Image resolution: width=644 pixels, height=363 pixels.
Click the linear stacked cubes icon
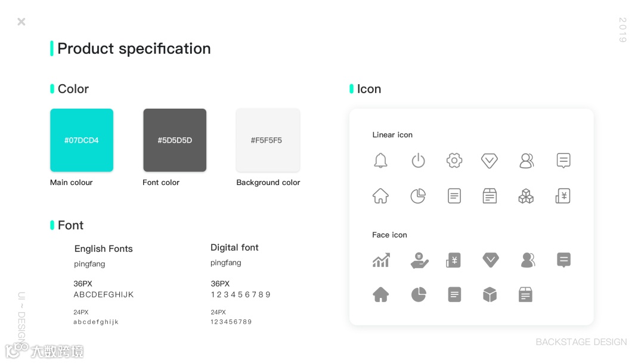coord(526,196)
